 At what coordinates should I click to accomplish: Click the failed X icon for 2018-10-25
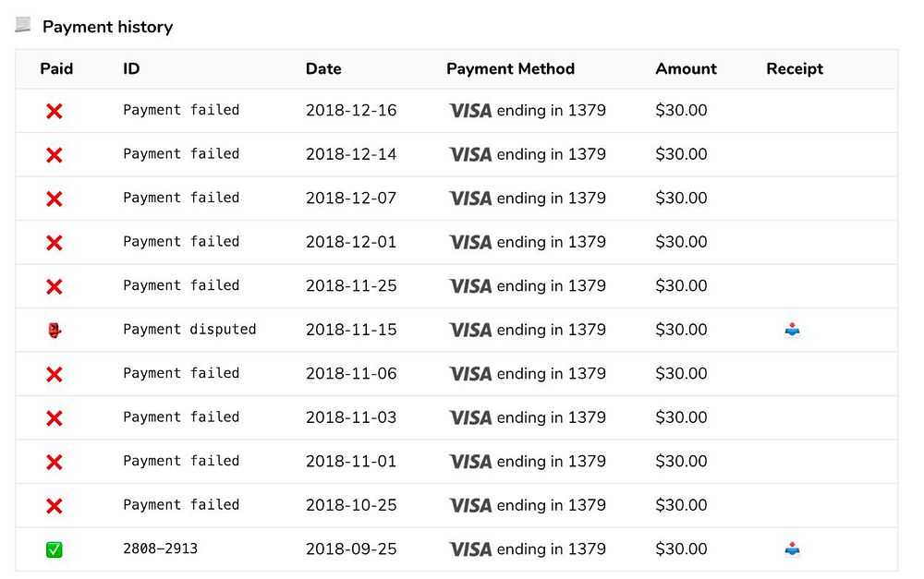(x=55, y=506)
